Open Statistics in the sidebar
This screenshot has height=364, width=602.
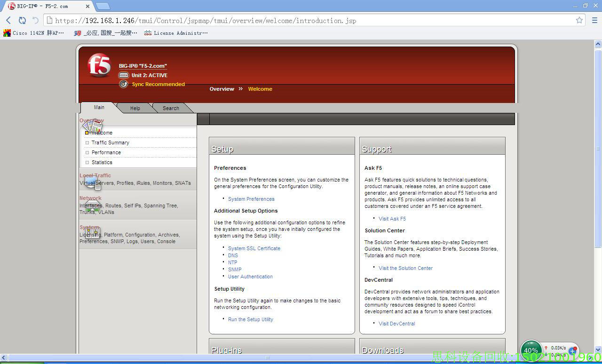(102, 162)
